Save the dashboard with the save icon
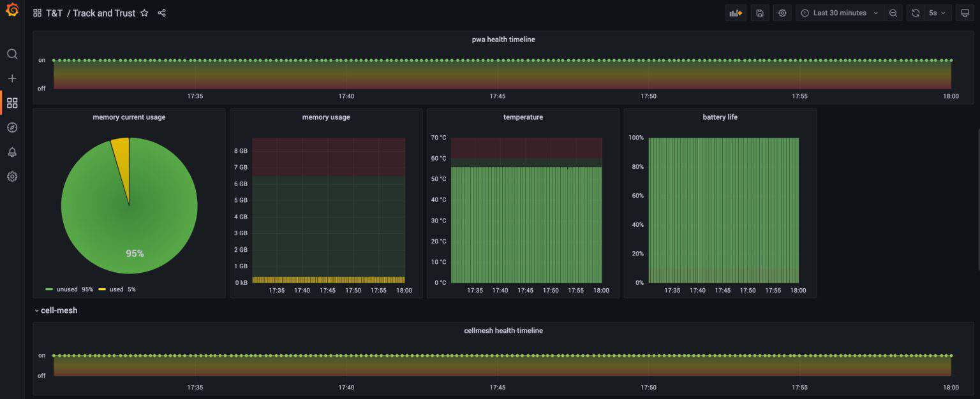This screenshot has height=399, width=980. click(759, 13)
